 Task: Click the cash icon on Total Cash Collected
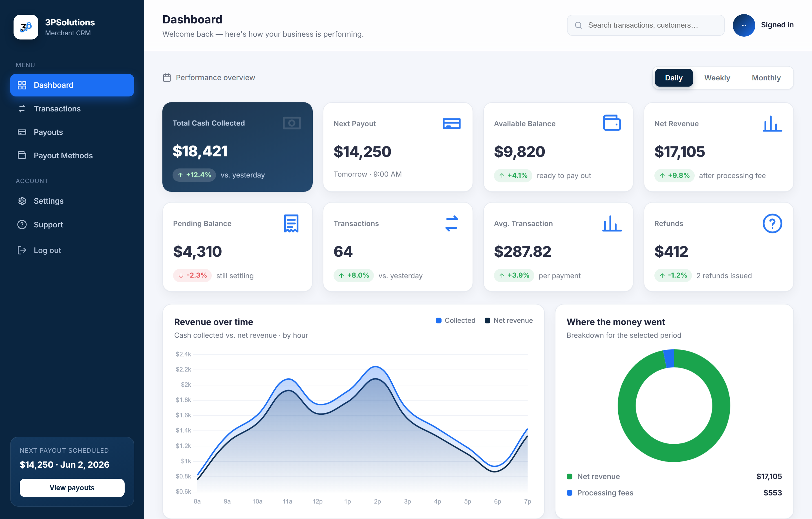point(292,123)
